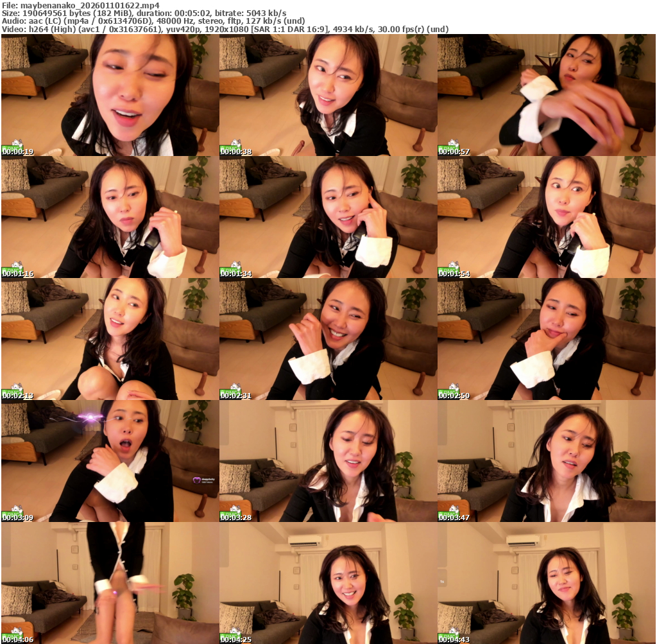The height and width of the screenshot is (644, 657).
Task: Open the frame stamped 00:00:19
Action: click(110, 95)
